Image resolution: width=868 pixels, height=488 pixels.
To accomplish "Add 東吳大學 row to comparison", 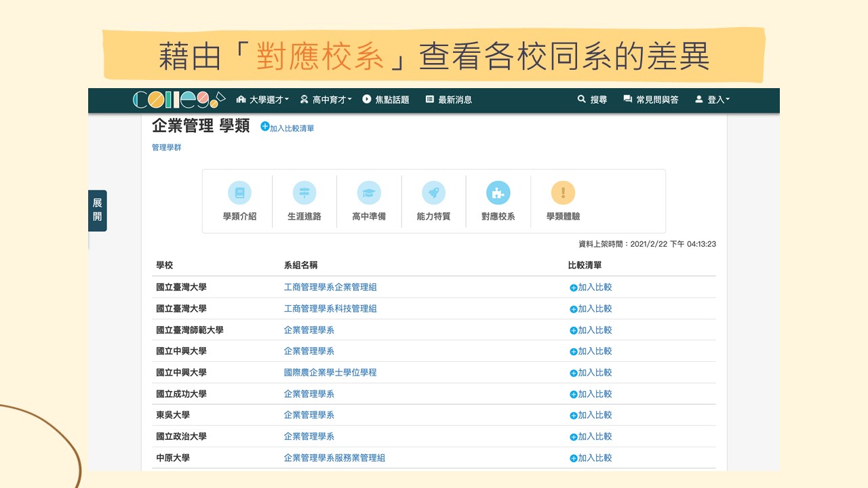I will tap(591, 415).
